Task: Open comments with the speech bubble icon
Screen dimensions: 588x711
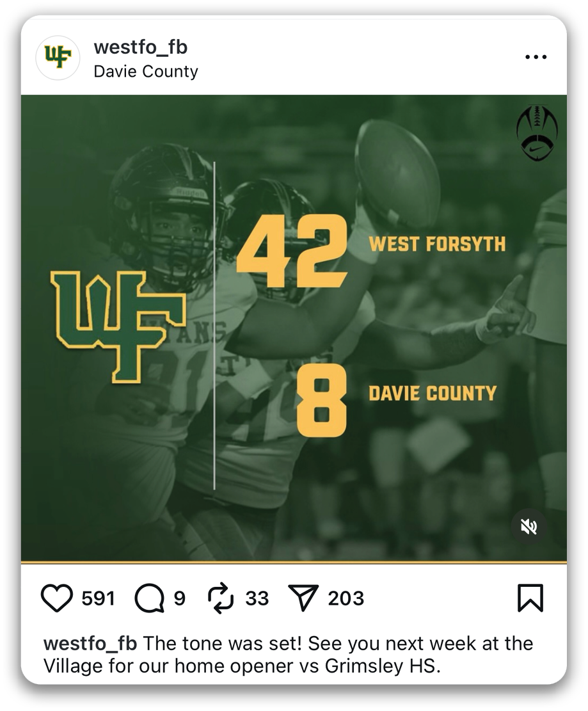Action: (x=148, y=598)
